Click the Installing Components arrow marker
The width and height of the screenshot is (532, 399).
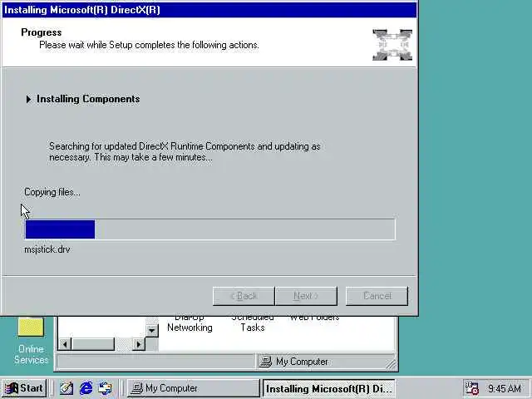click(28, 99)
